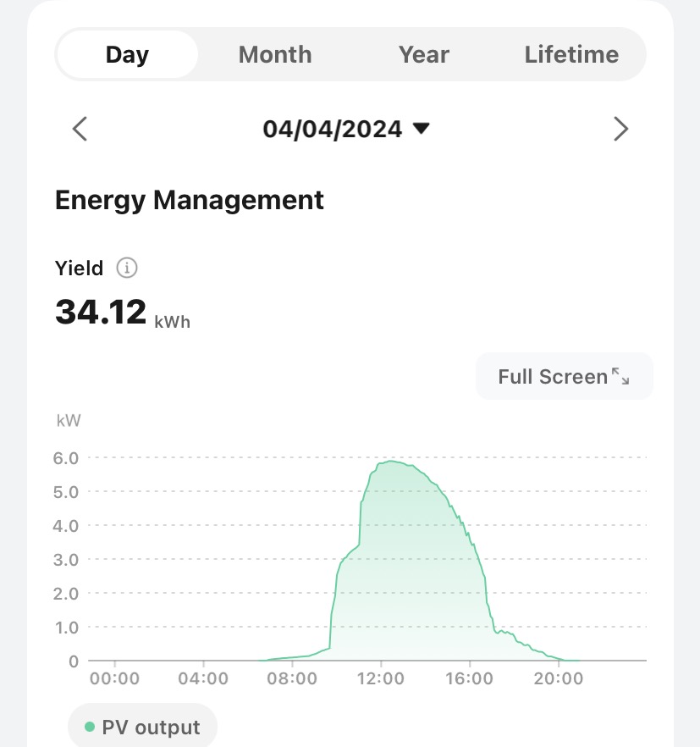Click the Yield info icon
The image size is (700, 747).
pos(127,268)
